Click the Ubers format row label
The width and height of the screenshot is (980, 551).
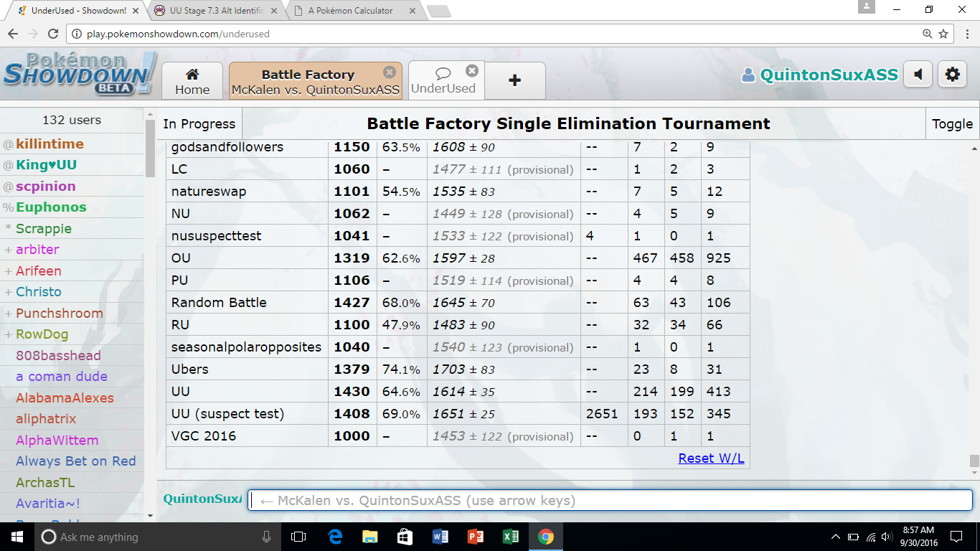[x=190, y=369]
